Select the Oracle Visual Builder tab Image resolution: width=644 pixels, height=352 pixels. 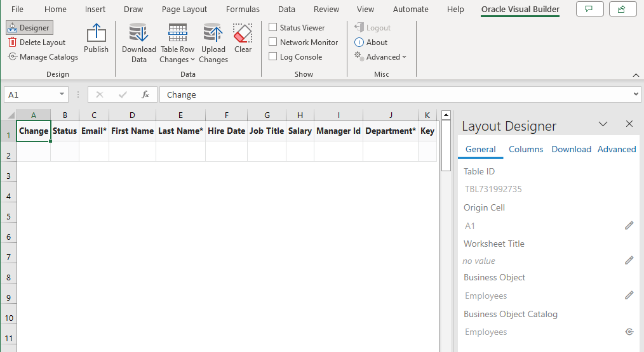point(520,9)
